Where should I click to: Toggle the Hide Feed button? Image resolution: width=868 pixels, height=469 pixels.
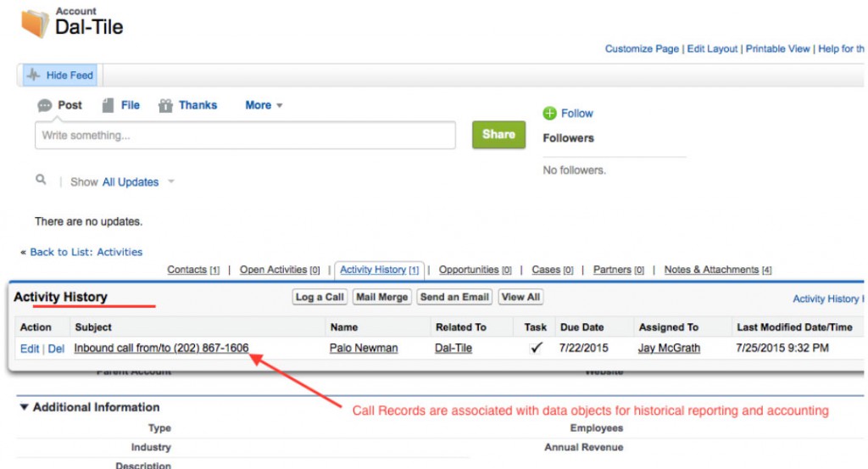(x=59, y=75)
